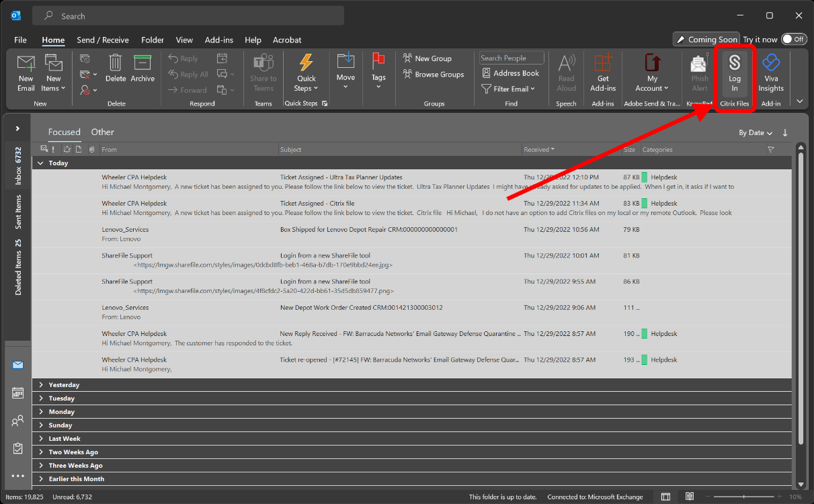Click Browse Groups
This screenshot has height=504, width=814.
[434, 75]
